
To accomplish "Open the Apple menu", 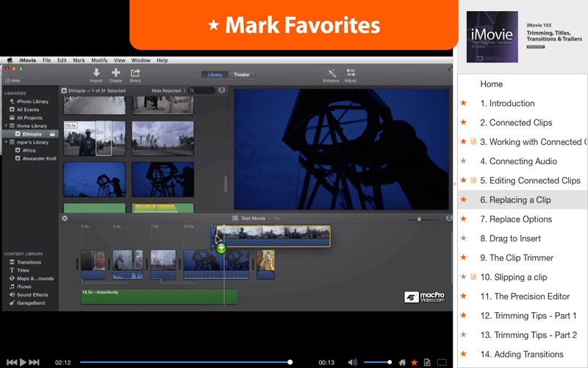I will click(10, 60).
